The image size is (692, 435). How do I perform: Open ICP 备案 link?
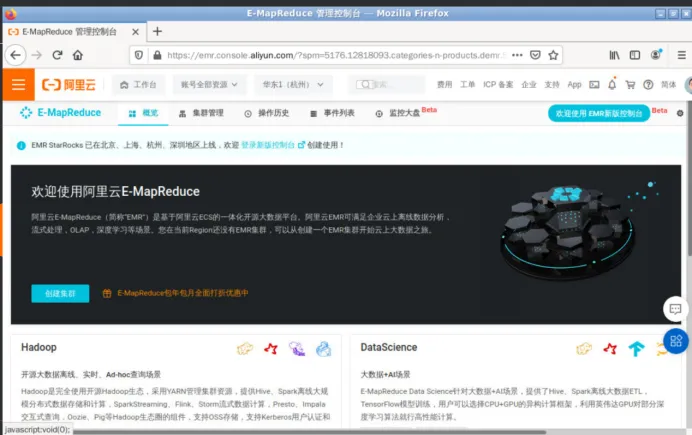498,84
